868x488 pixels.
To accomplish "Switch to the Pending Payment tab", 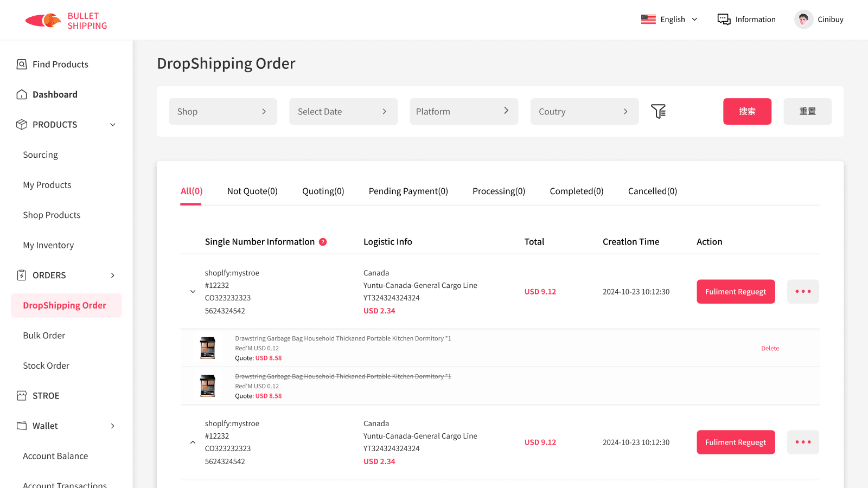I will point(408,191).
